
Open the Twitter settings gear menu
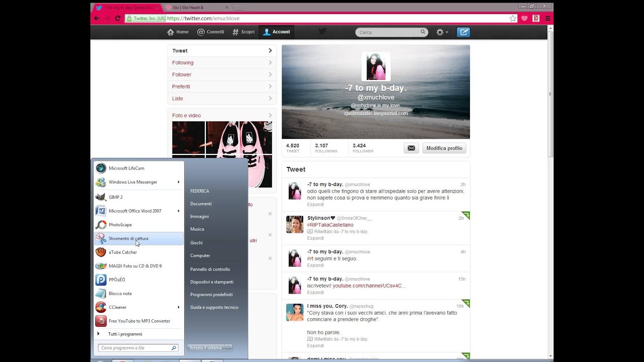click(442, 32)
